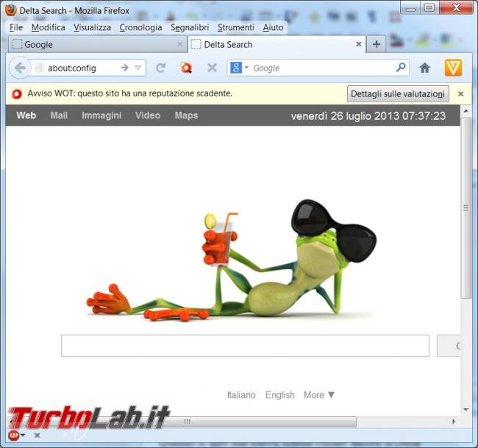Click the Delta Search page query box
The height and width of the screenshot is (448, 478).
(245, 346)
